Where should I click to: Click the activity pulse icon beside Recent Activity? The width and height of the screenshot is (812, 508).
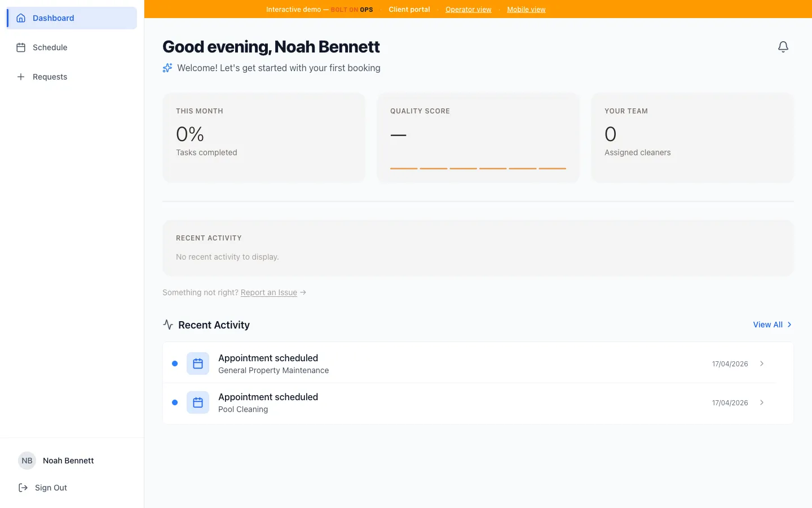click(x=168, y=325)
